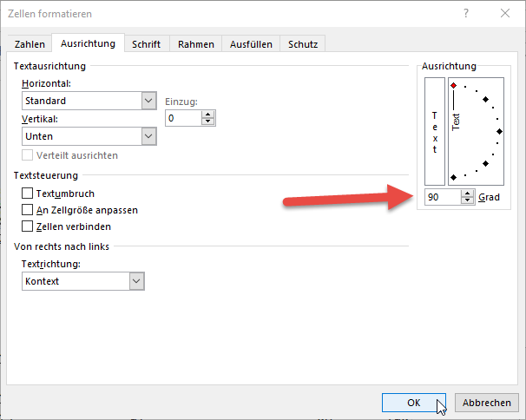Click the red diamond at top of orientation dial

pyautogui.click(x=453, y=85)
